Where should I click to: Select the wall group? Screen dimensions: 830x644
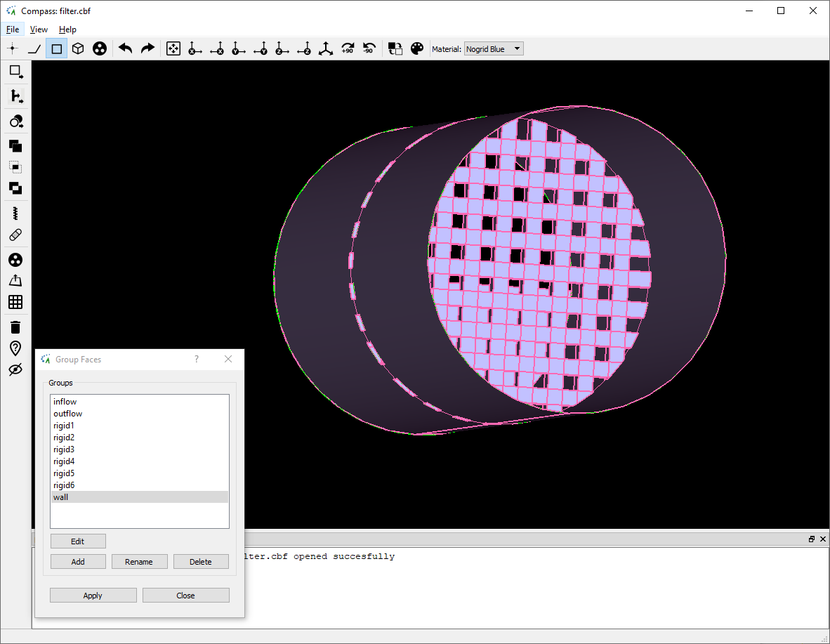click(x=140, y=497)
